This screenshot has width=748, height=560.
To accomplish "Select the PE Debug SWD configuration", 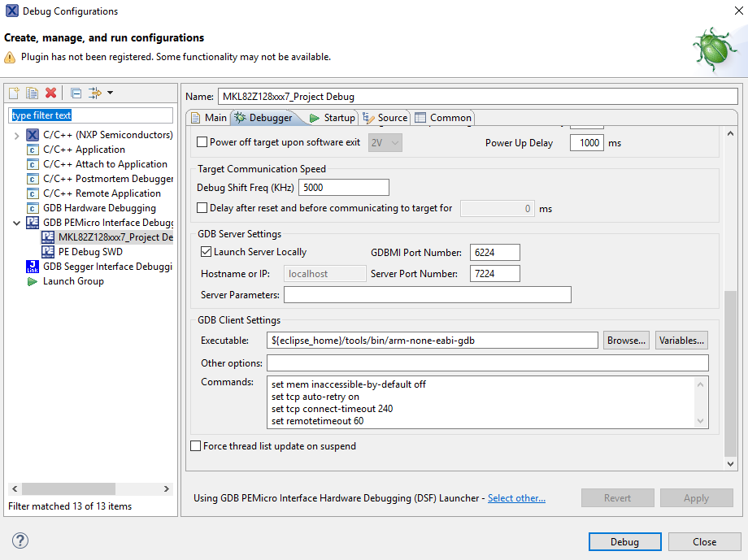I will pos(90,252).
